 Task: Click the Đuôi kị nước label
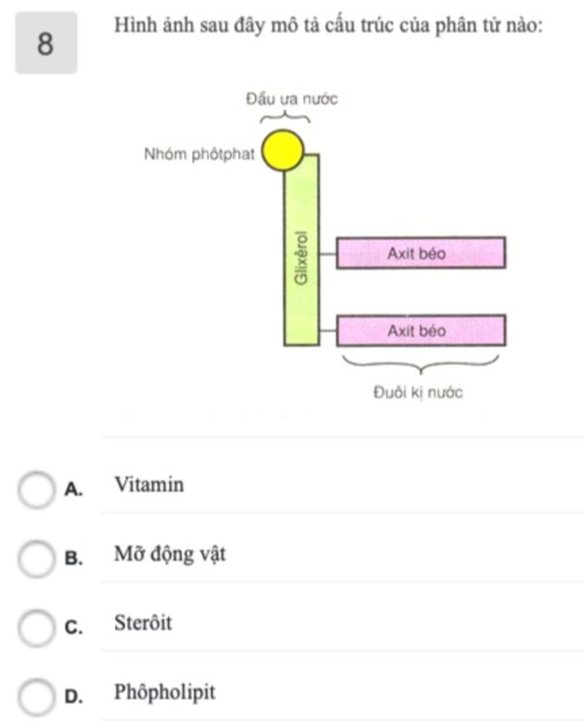coord(418,393)
